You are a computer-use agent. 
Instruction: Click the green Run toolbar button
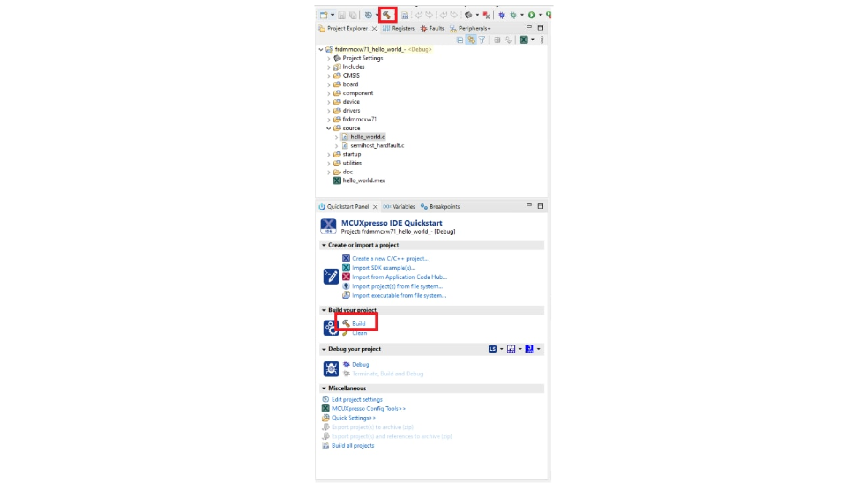[531, 15]
